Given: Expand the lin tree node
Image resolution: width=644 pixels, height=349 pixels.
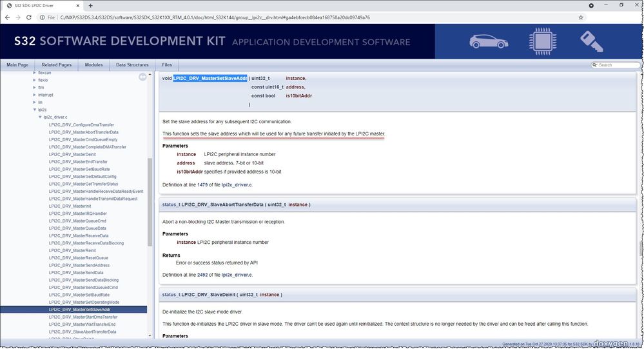Looking at the screenshot, I should tap(35, 103).
